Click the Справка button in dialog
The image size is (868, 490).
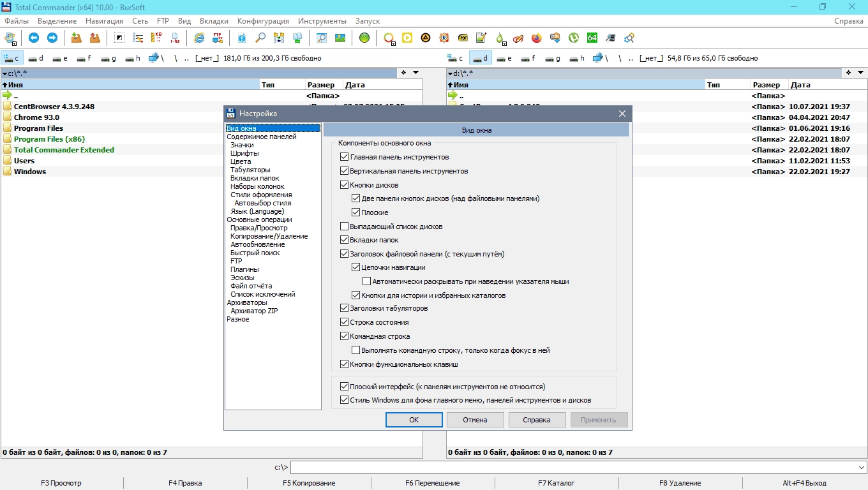pyautogui.click(x=536, y=420)
